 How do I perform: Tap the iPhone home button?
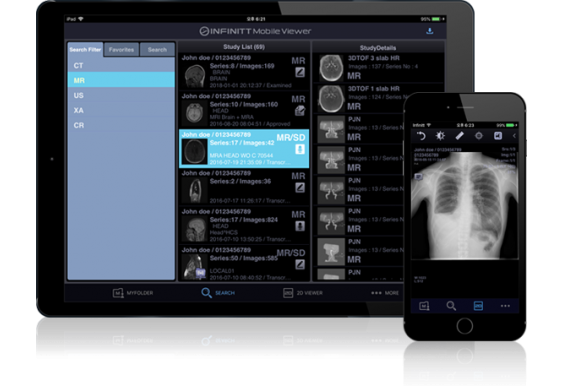point(464,326)
